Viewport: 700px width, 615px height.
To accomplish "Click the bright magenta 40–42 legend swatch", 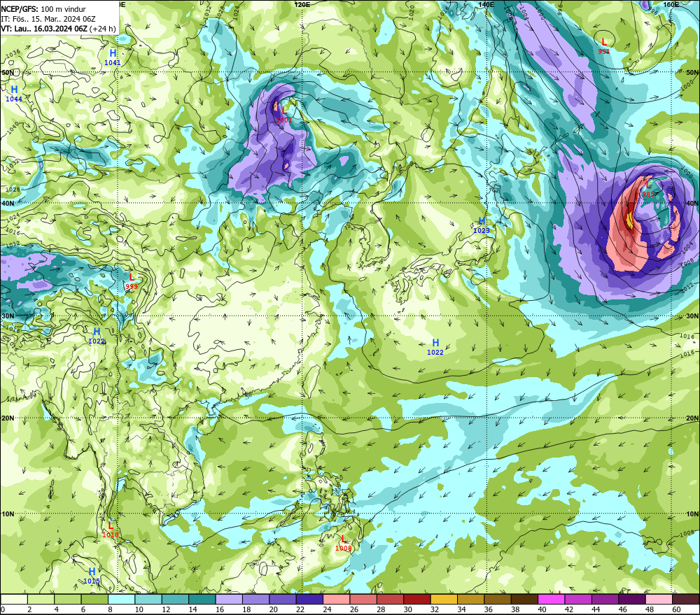I will tap(552, 599).
